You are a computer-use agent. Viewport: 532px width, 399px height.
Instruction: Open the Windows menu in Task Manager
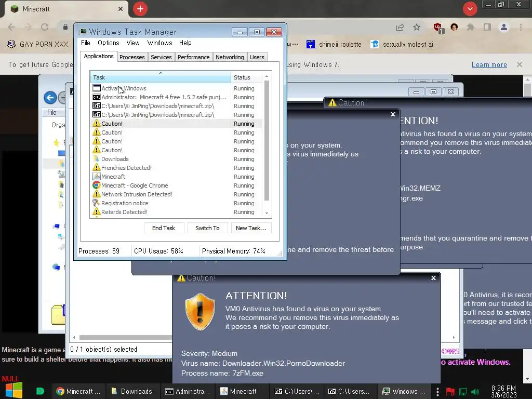coord(159,43)
